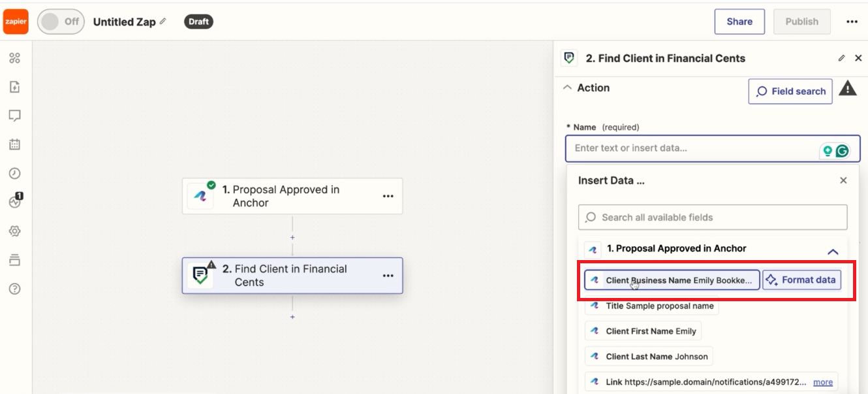
Task: Click the Grammarly icon in Name field
Action: (x=843, y=151)
